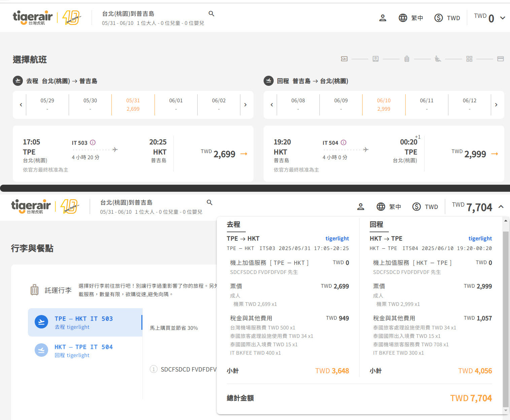Screen dimensions: 510x420
Task: Click the summary panel scrollbar thumb
Action: [506, 319]
